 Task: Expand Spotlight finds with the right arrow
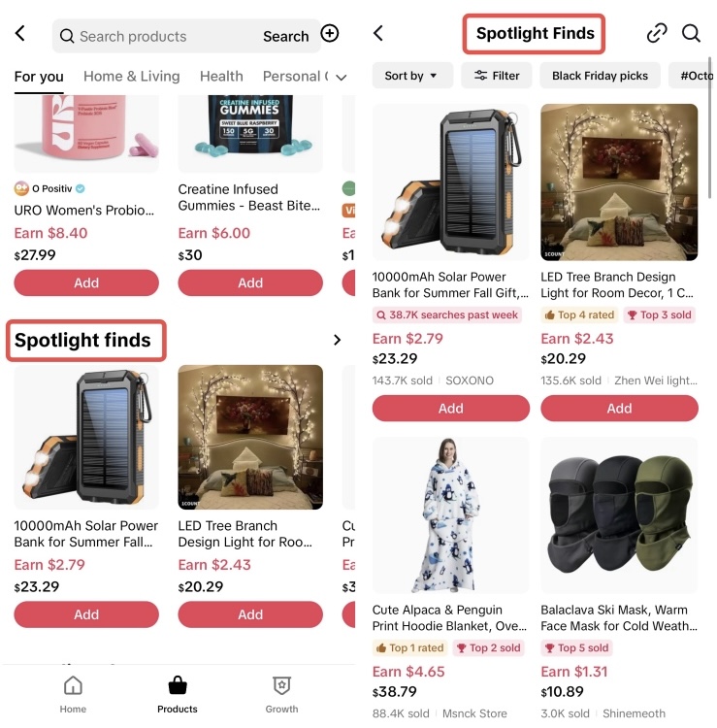coord(337,340)
